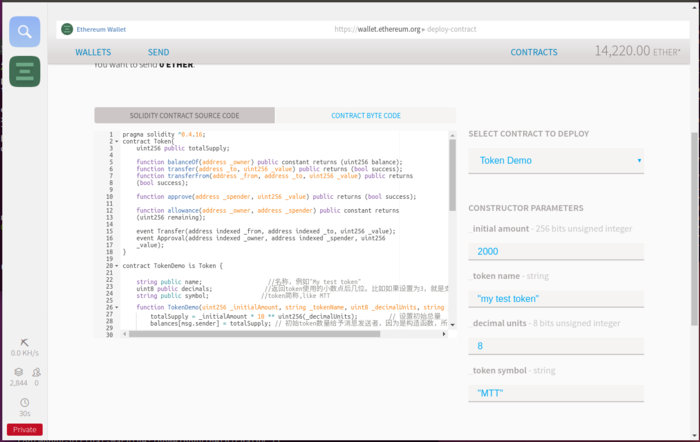Click the 0.0 KH/s hashrate text

[x=25, y=353]
